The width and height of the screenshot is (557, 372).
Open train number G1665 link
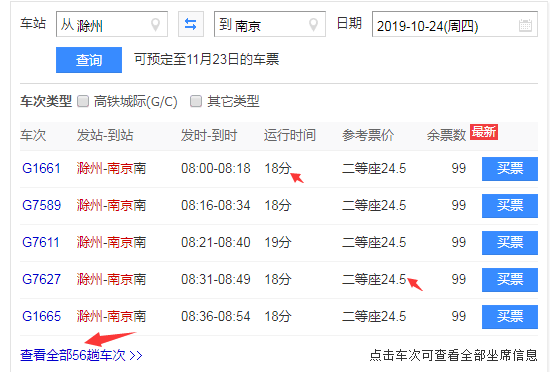pos(42,316)
